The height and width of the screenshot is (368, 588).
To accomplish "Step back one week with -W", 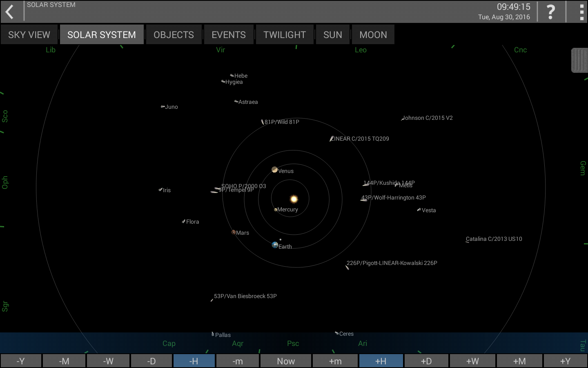I will 108,361.
